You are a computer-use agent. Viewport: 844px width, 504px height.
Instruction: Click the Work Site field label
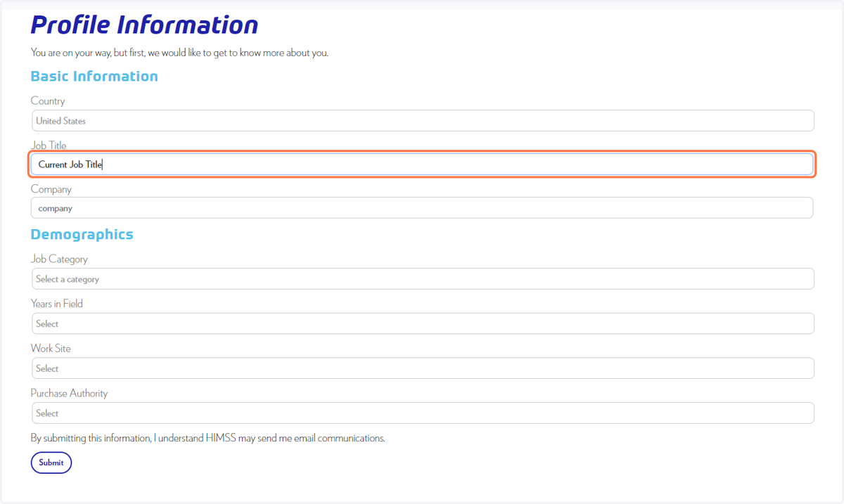coord(51,349)
